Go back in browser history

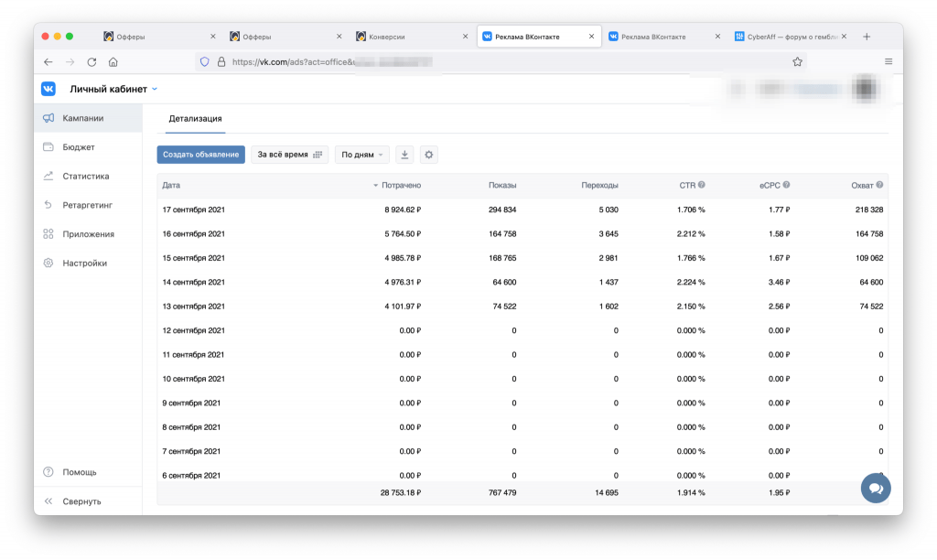click(x=48, y=62)
